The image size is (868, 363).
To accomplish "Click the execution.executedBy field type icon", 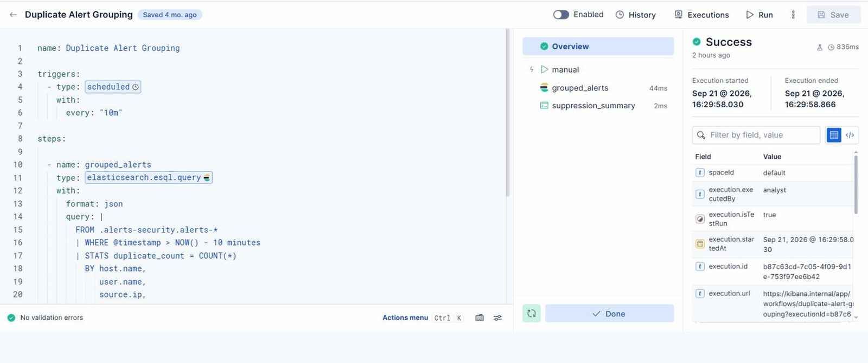I will (x=700, y=194).
